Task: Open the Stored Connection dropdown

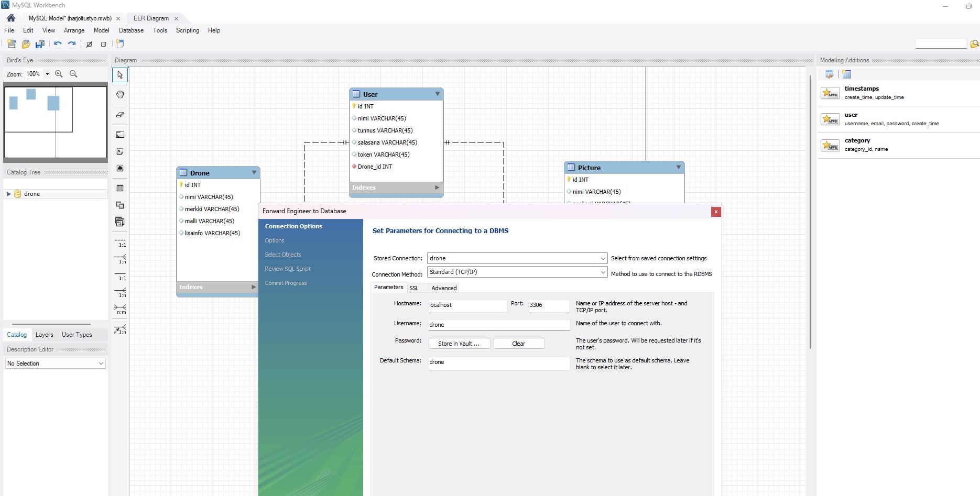Action: tap(603, 258)
